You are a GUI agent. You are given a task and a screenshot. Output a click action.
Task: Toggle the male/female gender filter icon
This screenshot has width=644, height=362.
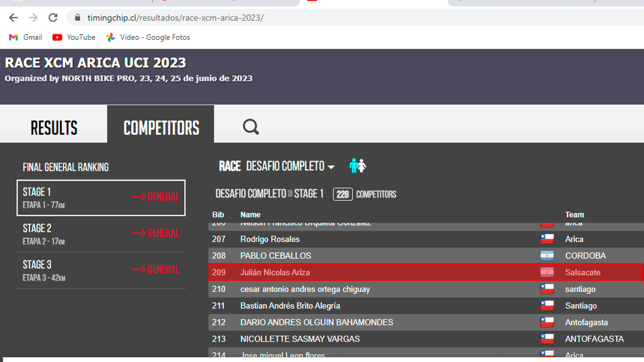coord(357,166)
